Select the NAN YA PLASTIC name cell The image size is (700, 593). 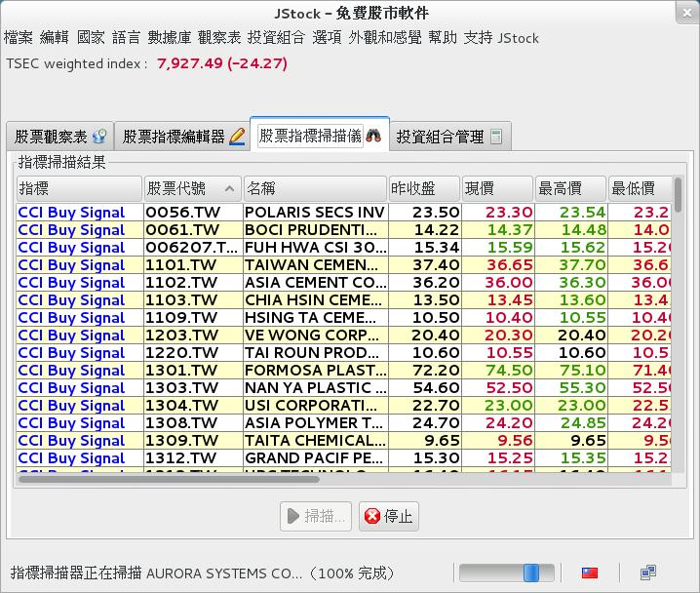coord(316,388)
